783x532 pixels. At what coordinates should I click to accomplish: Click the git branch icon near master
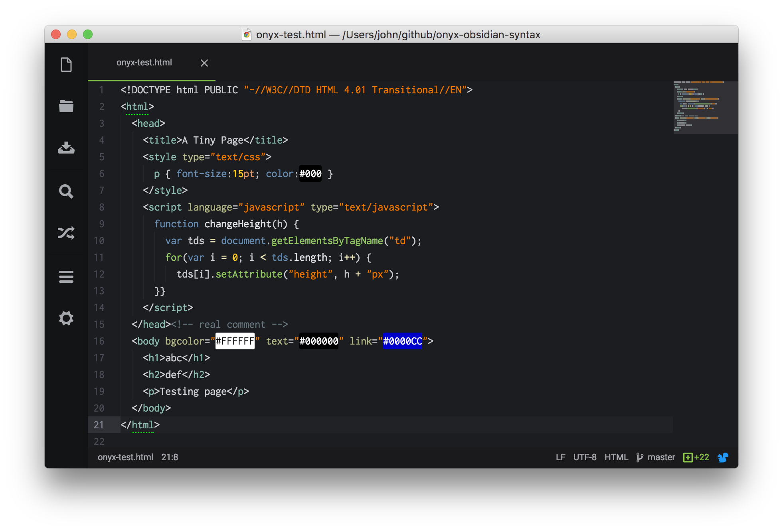pos(640,457)
